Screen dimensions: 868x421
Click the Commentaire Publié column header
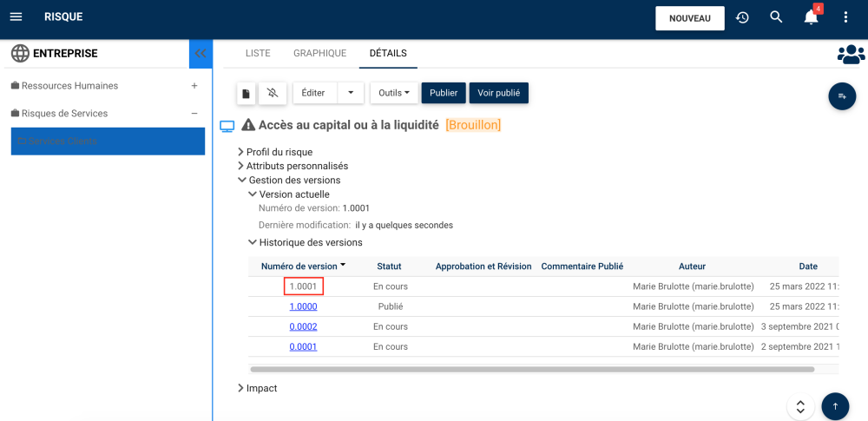click(582, 266)
